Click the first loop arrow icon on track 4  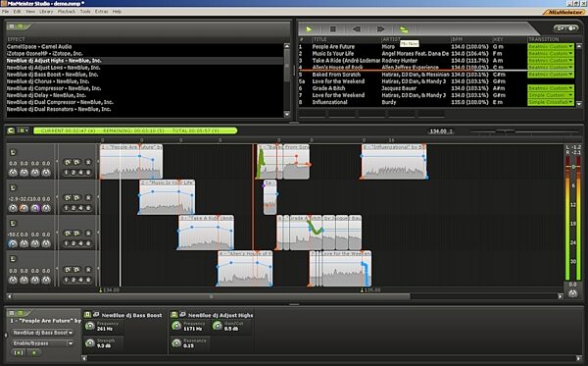tap(68, 270)
